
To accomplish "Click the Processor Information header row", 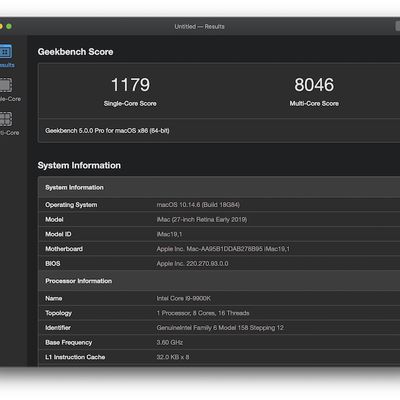I will coord(219,281).
